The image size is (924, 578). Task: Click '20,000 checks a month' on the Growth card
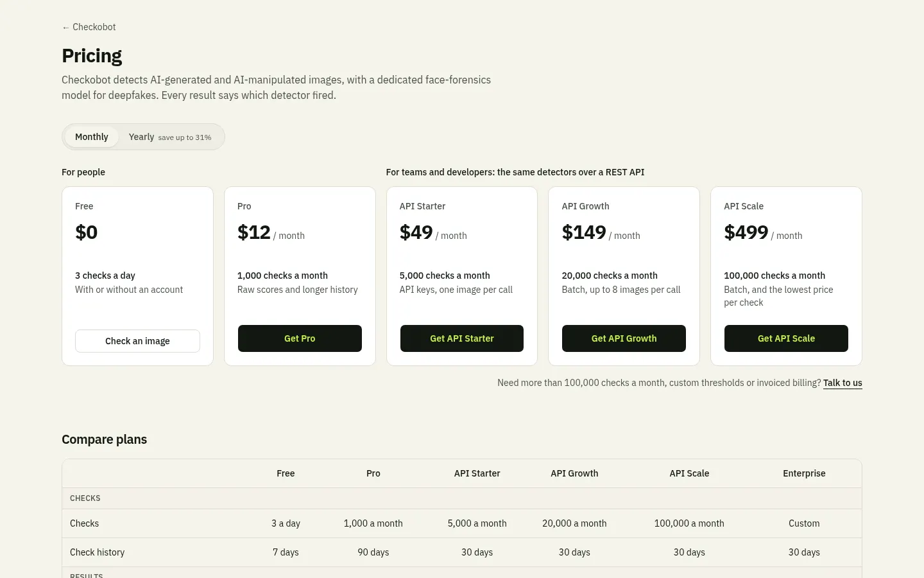coord(610,276)
